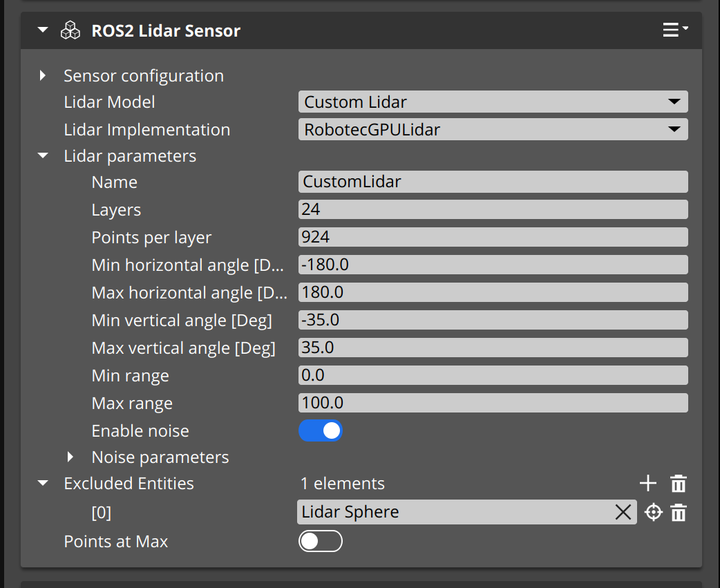This screenshot has width=720, height=588.
Task: Click the Lidar Implementation label
Action: click(147, 130)
